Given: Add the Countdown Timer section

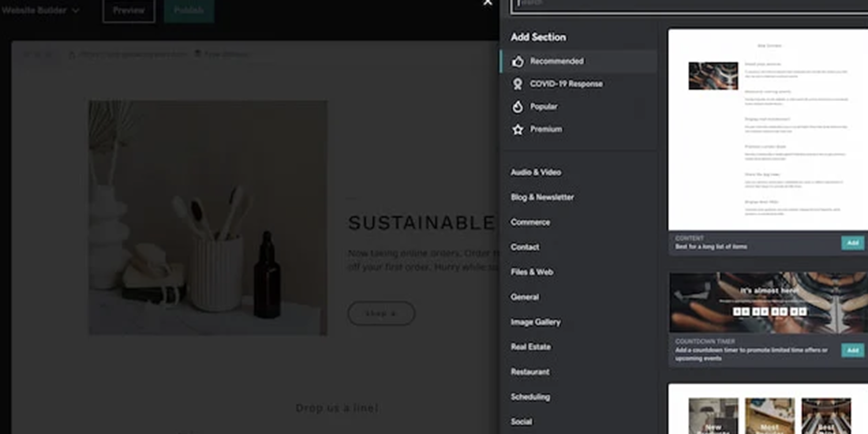Looking at the screenshot, I should (x=853, y=350).
